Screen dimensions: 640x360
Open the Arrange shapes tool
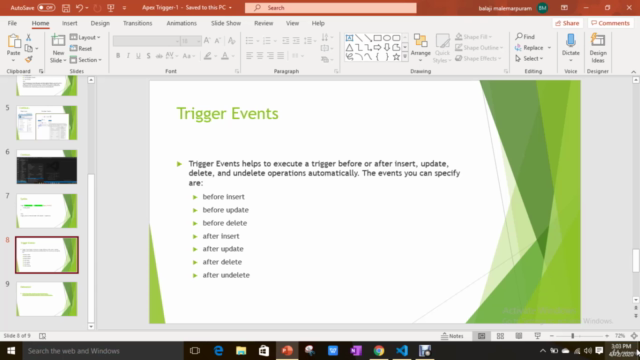coord(420,48)
